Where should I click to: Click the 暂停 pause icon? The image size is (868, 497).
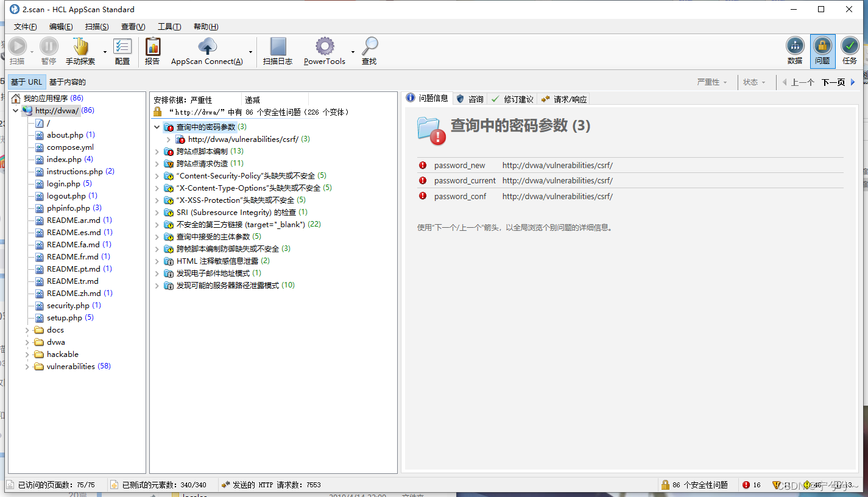click(x=49, y=47)
